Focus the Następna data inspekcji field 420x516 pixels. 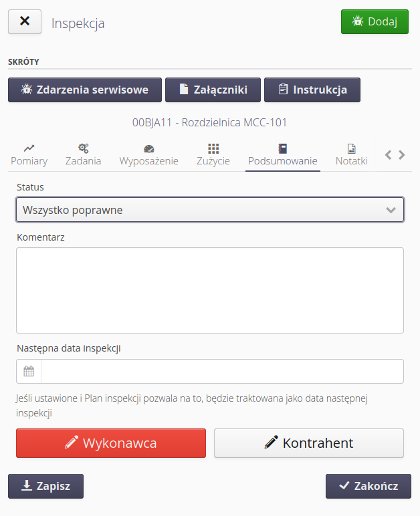point(222,371)
